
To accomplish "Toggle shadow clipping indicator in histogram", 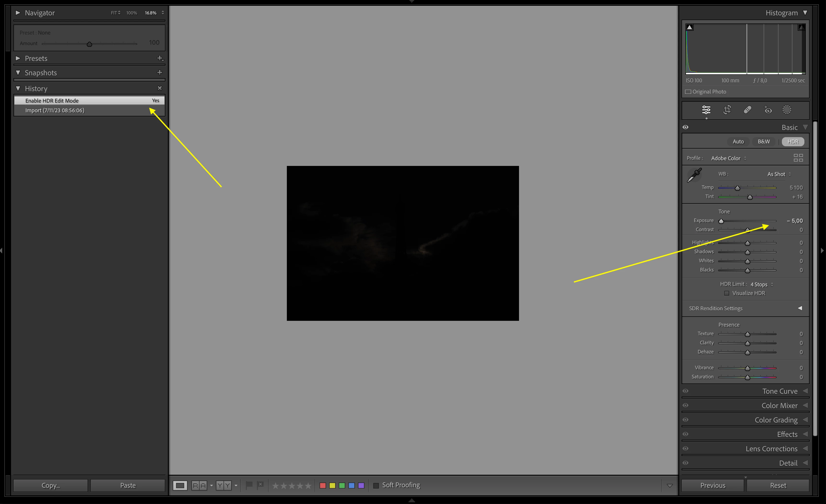I will pyautogui.click(x=689, y=28).
